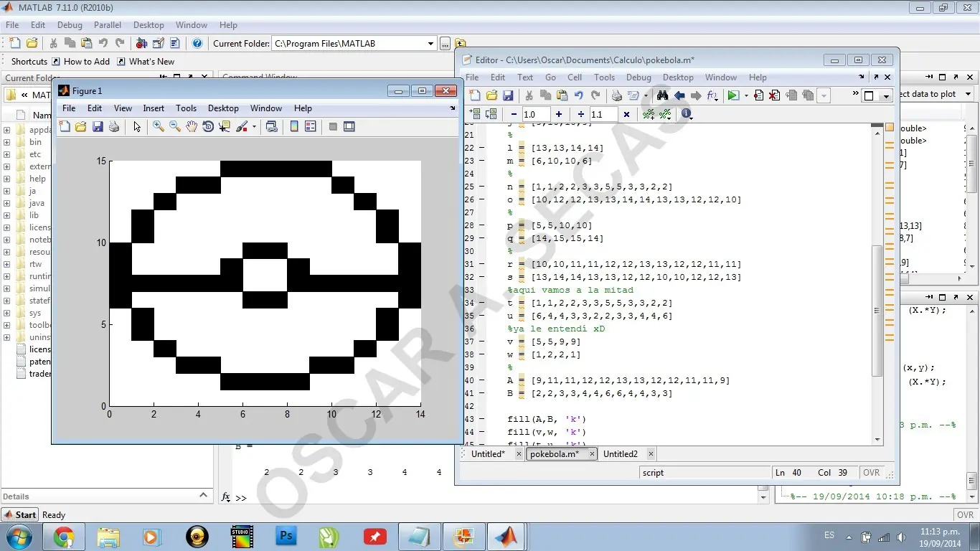Edit the 1.1 multiply factor field
The height and width of the screenshot is (551, 980).
click(603, 114)
